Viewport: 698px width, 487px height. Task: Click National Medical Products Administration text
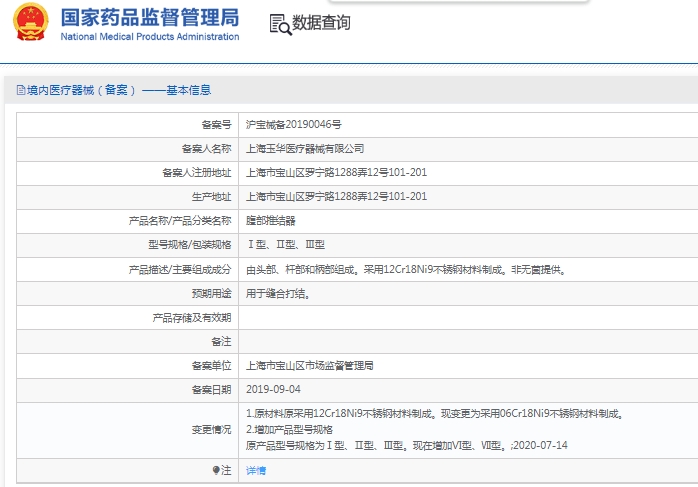click(150, 37)
